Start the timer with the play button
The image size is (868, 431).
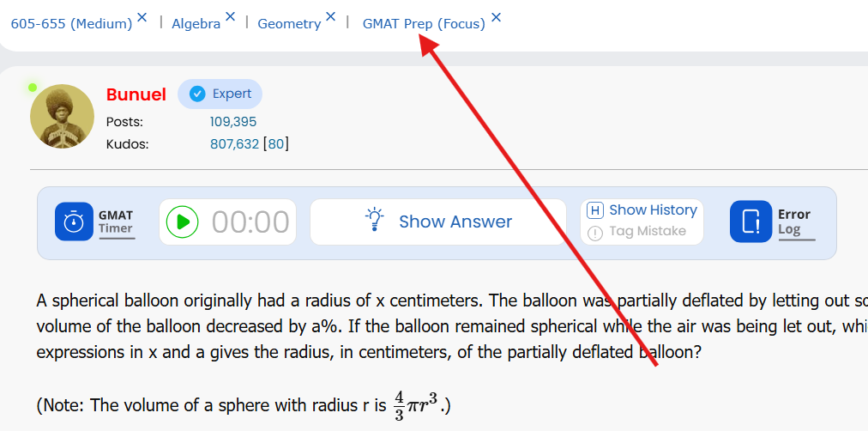182,222
